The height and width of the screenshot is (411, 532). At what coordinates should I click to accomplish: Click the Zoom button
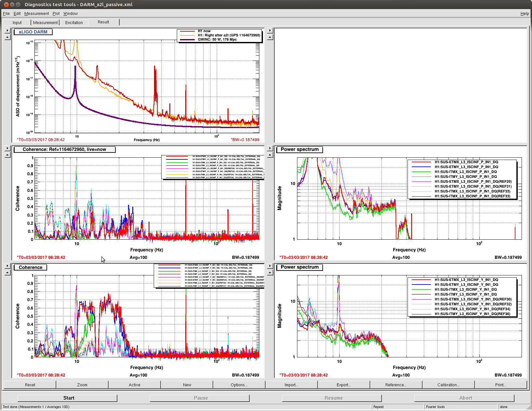tap(82, 385)
